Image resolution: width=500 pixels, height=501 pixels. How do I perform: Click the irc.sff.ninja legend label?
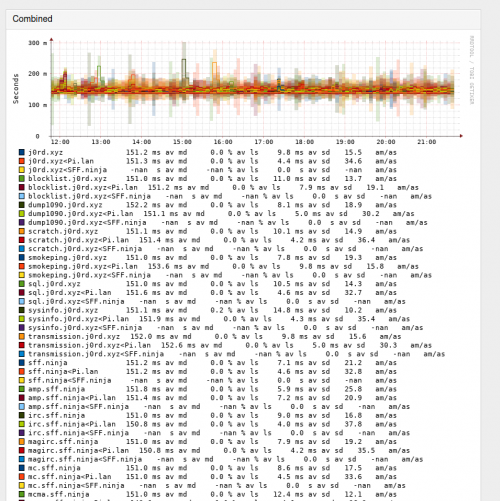[x=56, y=415]
